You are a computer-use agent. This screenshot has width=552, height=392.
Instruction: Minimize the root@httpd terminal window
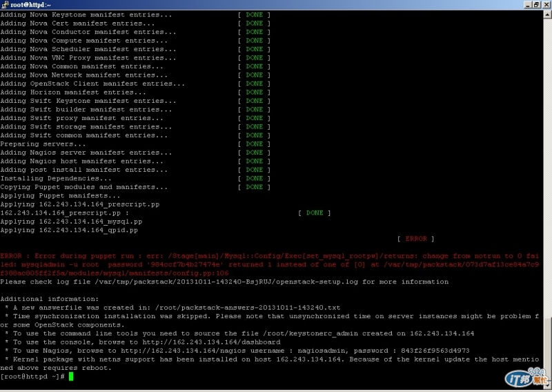pyautogui.click(x=527, y=5)
